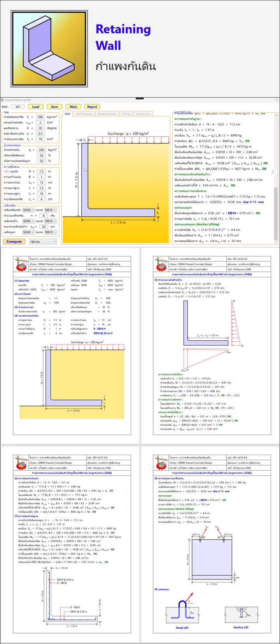Click the 30 % stripping strength field
Viewport: 280px width, 644px height.
pos(42,155)
